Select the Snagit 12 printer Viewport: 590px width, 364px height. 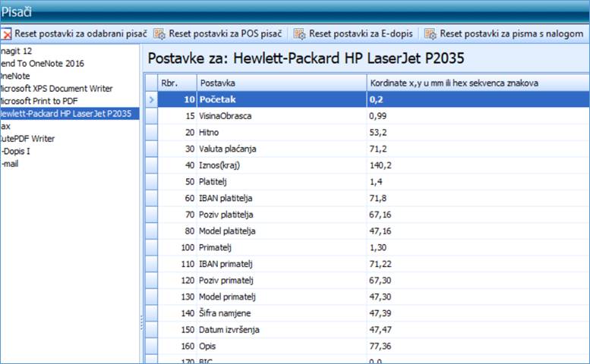coord(16,51)
